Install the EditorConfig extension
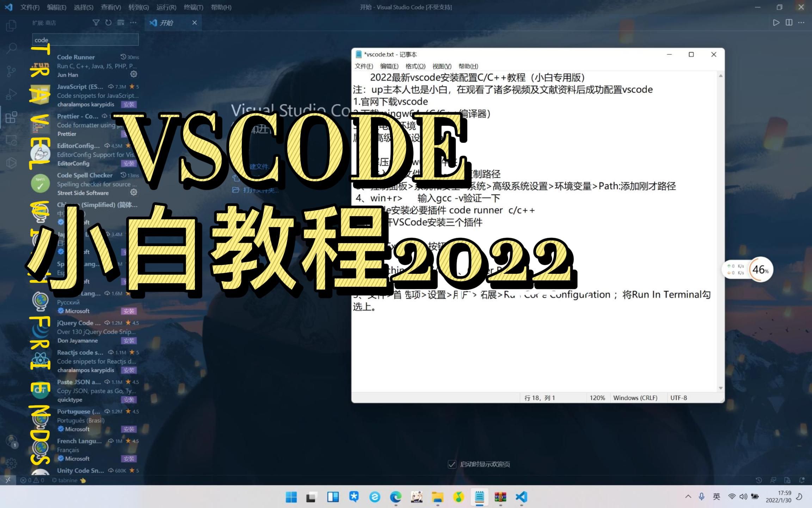 129,163
